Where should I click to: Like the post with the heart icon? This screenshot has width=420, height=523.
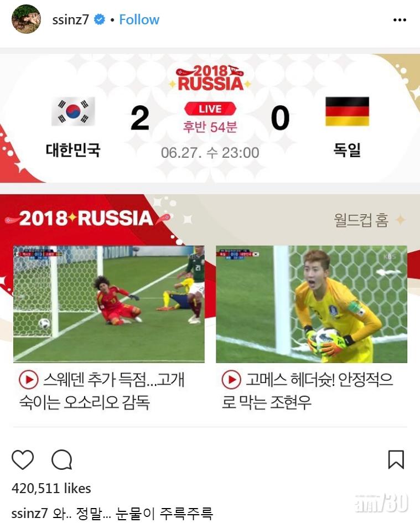[23, 459]
